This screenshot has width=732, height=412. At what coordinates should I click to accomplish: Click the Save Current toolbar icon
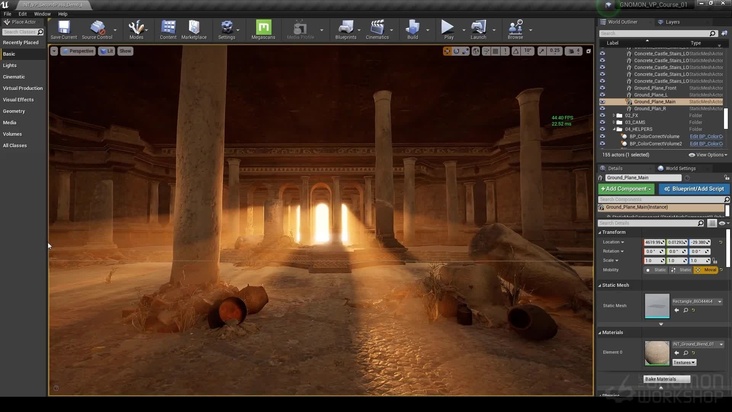pos(63,28)
